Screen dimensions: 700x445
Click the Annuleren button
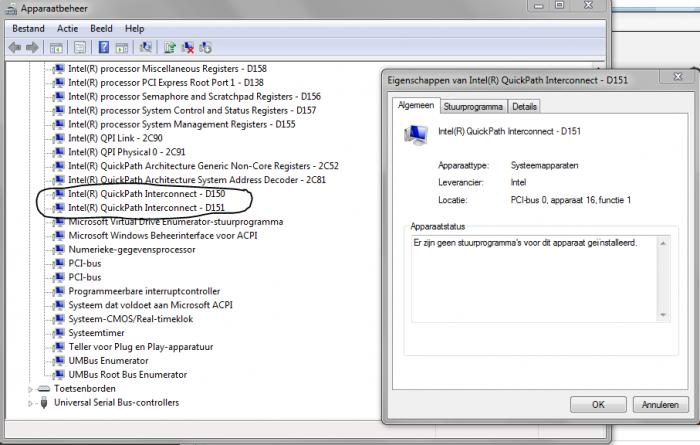[660, 405]
